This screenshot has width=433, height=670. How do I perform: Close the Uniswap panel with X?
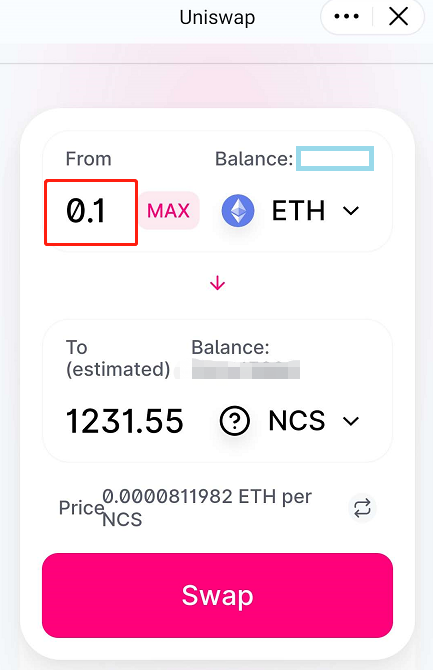click(398, 17)
